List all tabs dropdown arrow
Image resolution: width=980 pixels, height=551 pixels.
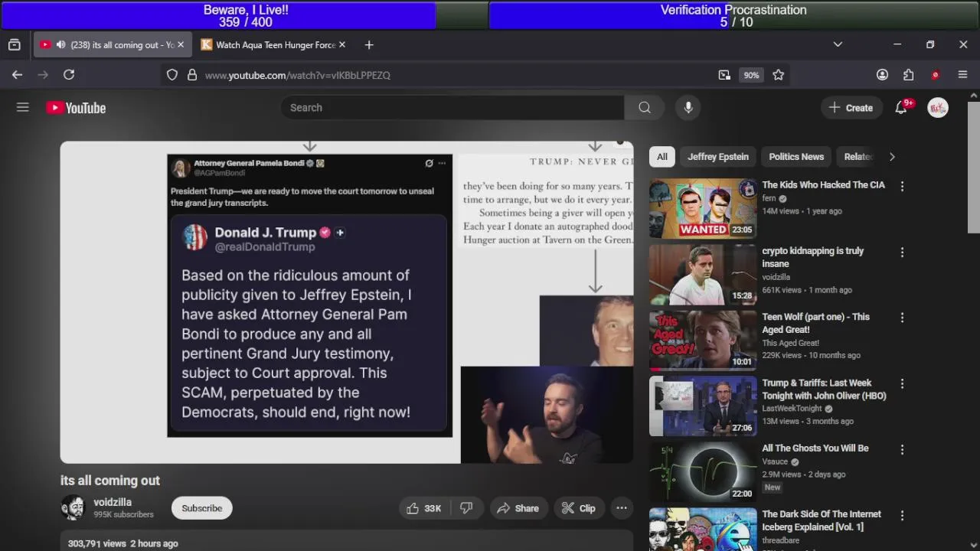click(x=838, y=44)
